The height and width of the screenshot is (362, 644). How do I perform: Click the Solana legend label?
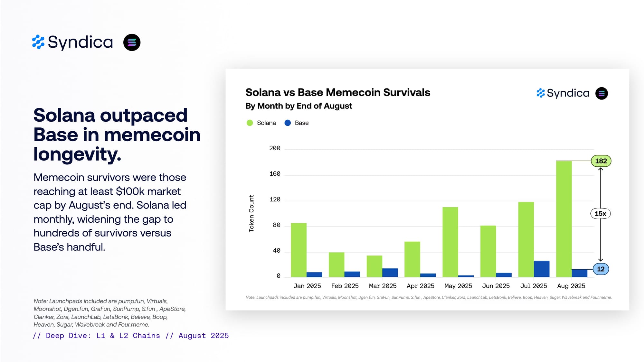(266, 123)
